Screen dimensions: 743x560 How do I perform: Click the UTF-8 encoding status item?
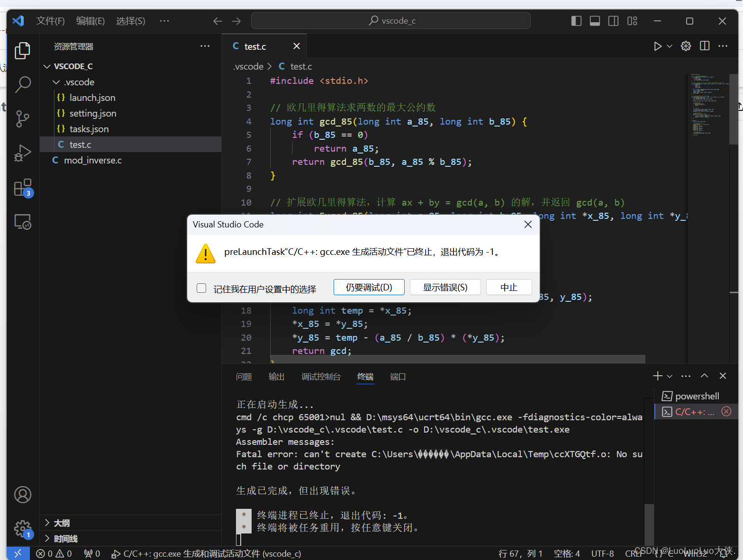602,553
